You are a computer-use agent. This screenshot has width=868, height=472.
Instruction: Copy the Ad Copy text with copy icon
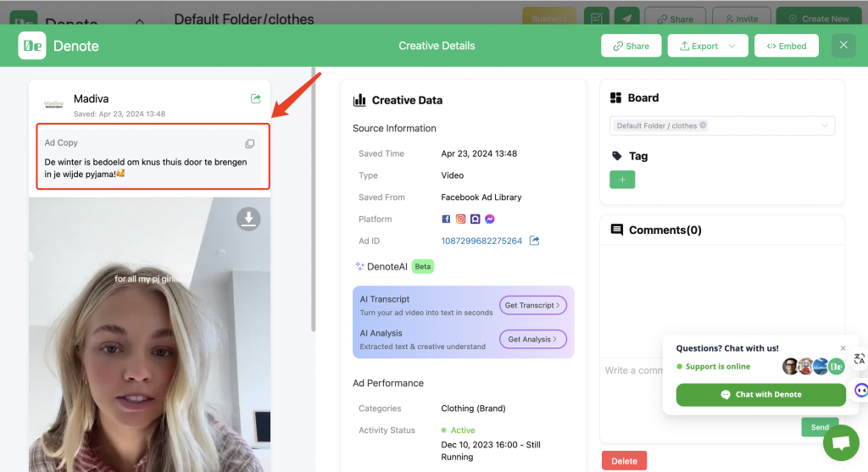click(x=250, y=144)
